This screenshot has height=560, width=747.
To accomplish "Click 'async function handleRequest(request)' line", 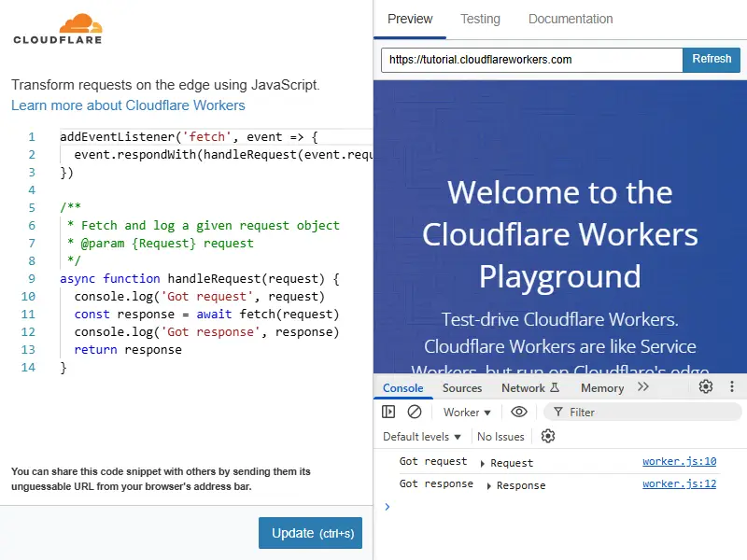I will pos(200,278).
